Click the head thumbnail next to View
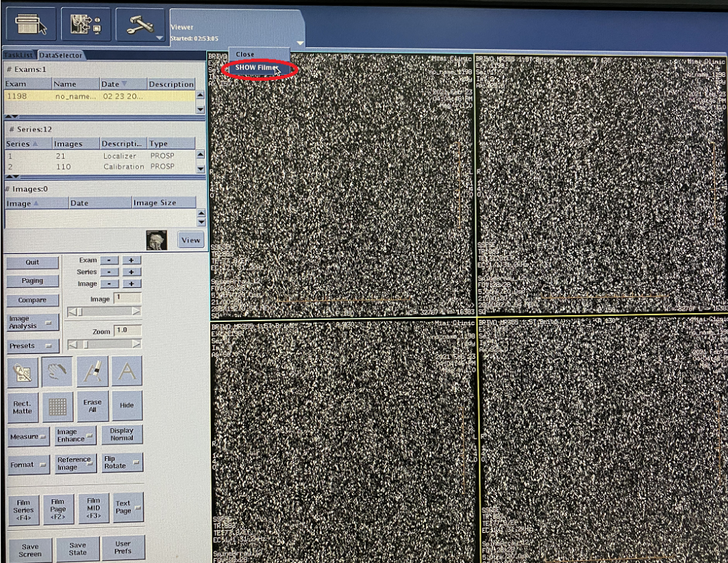Image resolution: width=728 pixels, height=563 pixels. tap(156, 240)
